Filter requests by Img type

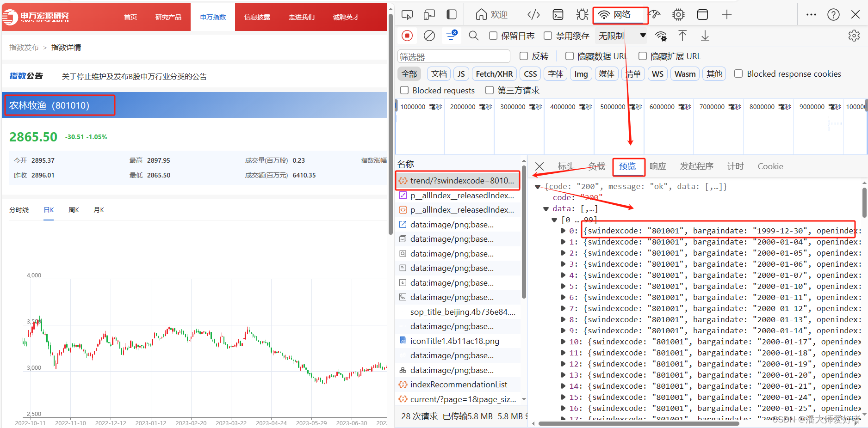[x=581, y=74]
